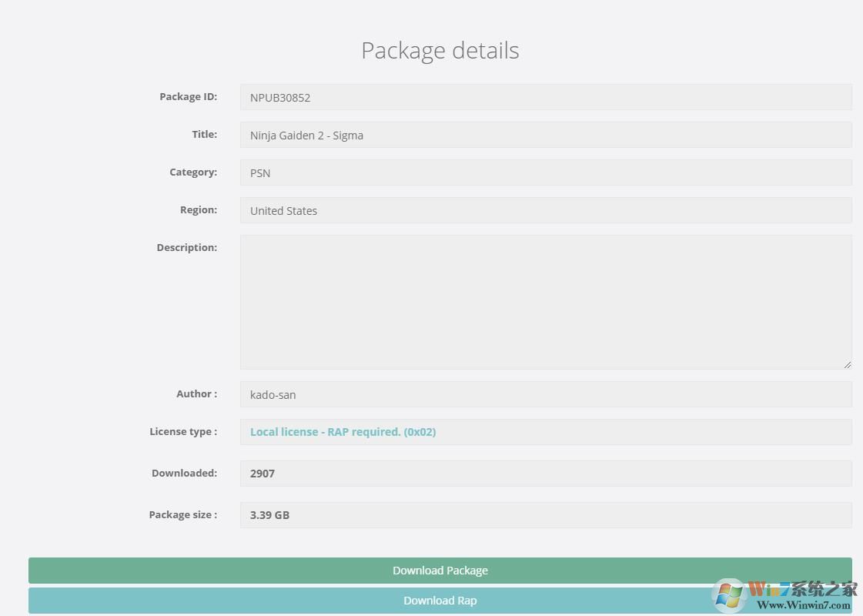Click inside the empty Description text area

click(x=546, y=302)
